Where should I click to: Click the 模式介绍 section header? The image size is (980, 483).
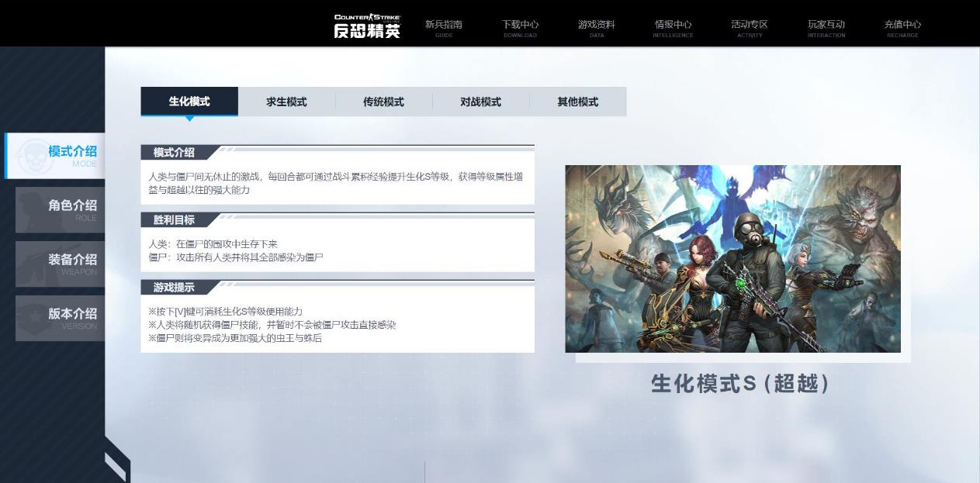click(x=174, y=153)
